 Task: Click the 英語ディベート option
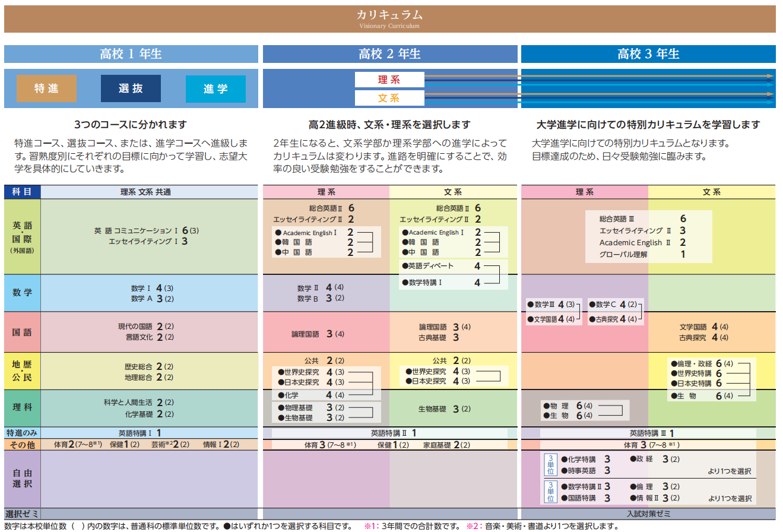pyautogui.click(x=441, y=266)
